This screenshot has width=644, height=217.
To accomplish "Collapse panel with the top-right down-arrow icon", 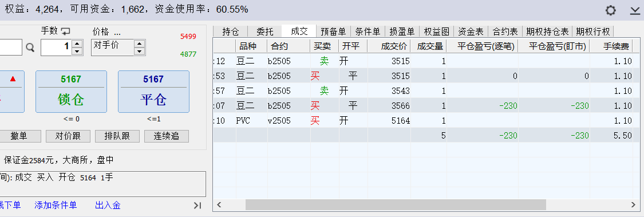I will [x=635, y=11].
